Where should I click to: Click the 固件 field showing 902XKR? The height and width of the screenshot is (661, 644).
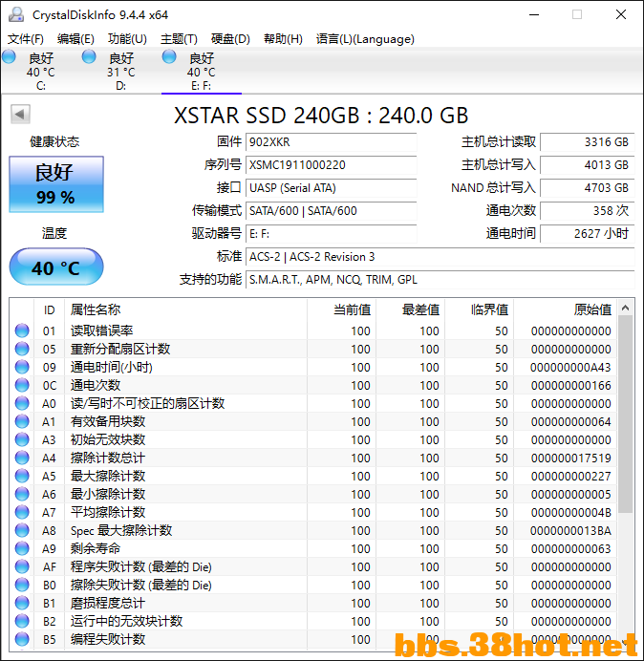coord(331,142)
